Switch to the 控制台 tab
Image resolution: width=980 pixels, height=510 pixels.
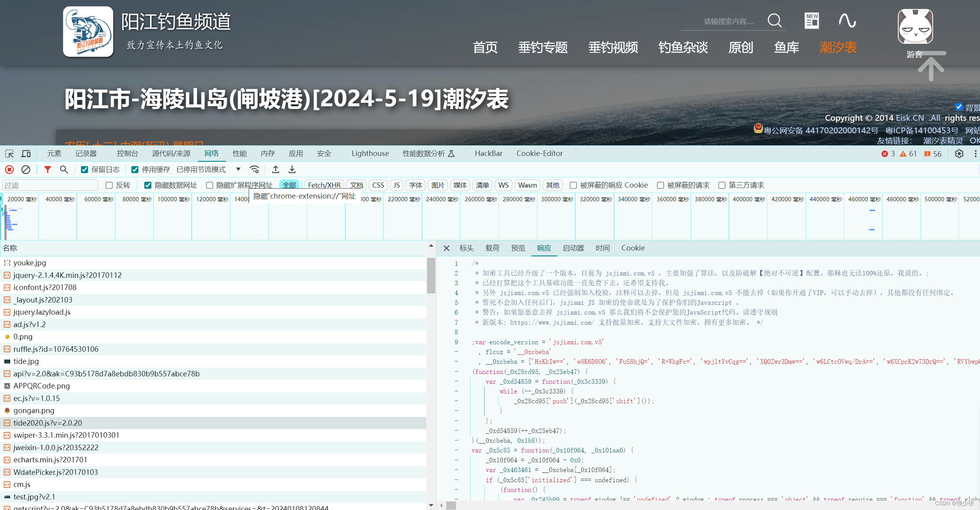pyautogui.click(x=127, y=154)
